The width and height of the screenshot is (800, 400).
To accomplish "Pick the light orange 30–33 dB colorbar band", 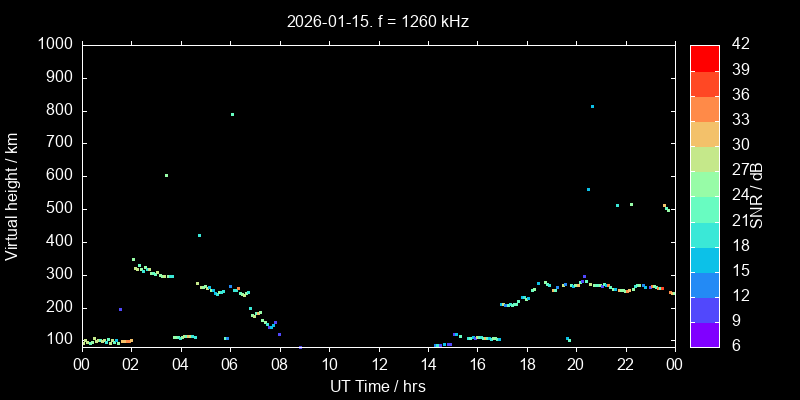I will click(704, 133).
